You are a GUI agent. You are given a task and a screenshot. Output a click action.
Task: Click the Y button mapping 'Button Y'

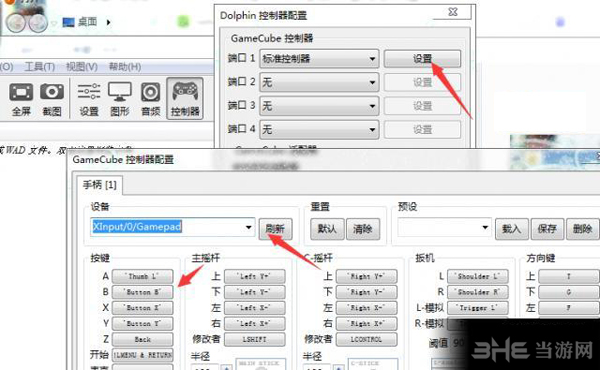143,323
